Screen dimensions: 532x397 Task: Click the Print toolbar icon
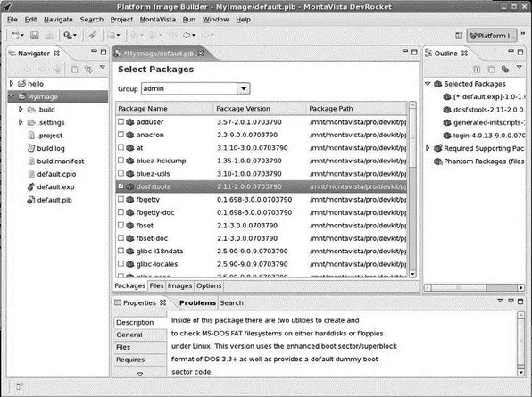click(x=49, y=36)
